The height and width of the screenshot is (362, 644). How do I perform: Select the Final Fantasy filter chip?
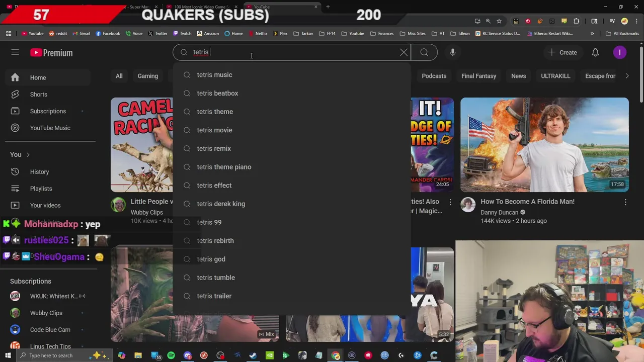(478, 76)
